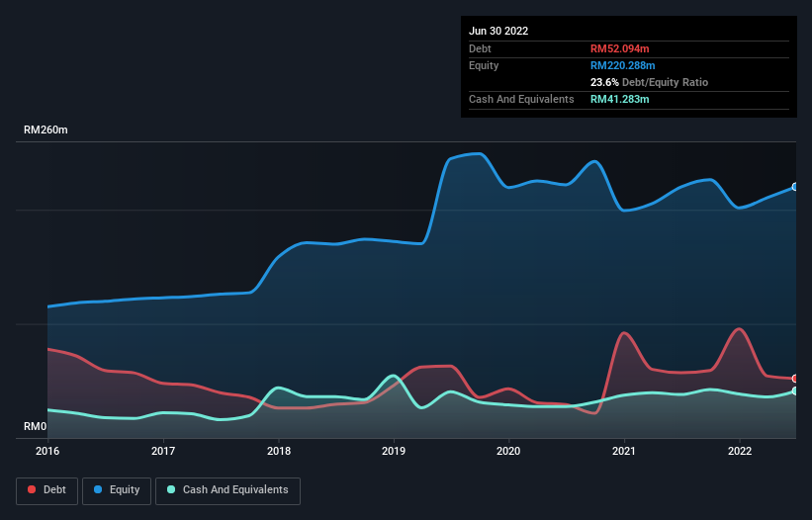Click the RM41.283m cash value
This screenshot has width=812, height=520.
(x=619, y=99)
